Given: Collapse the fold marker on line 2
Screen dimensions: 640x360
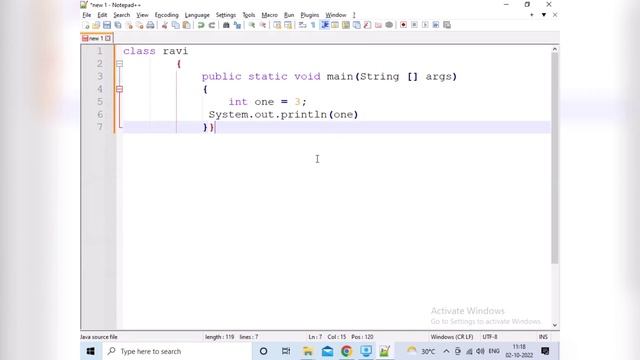Looking at the screenshot, I should [119, 64].
